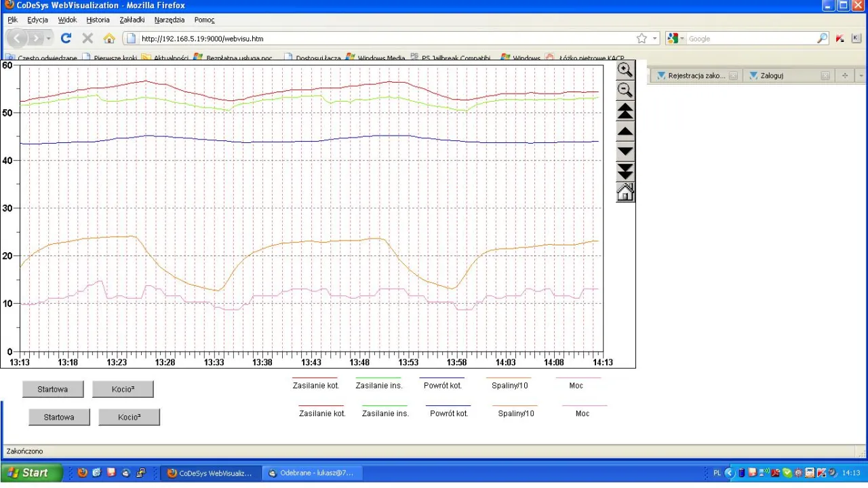This screenshot has height=488, width=868.
Task: Click the upper Startowa button
Action: pos(53,389)
